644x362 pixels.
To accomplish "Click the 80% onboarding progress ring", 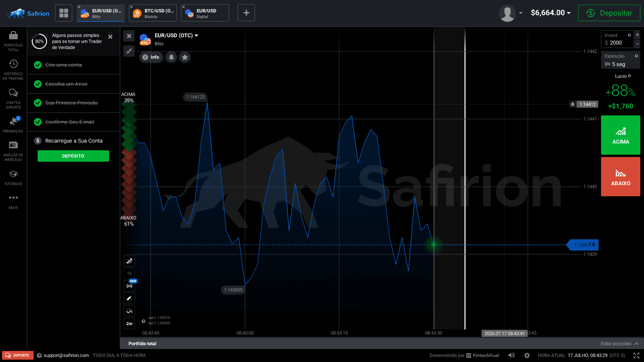I will point(39,41).
